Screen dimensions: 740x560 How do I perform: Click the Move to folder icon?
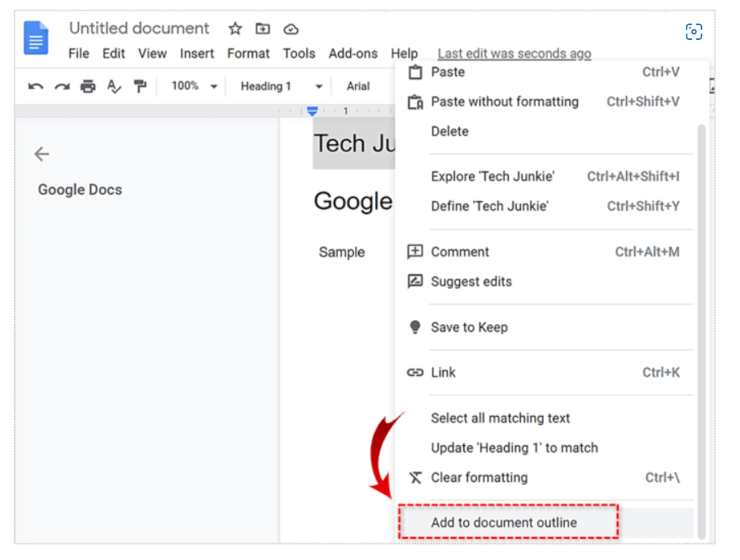pos(262,28)
